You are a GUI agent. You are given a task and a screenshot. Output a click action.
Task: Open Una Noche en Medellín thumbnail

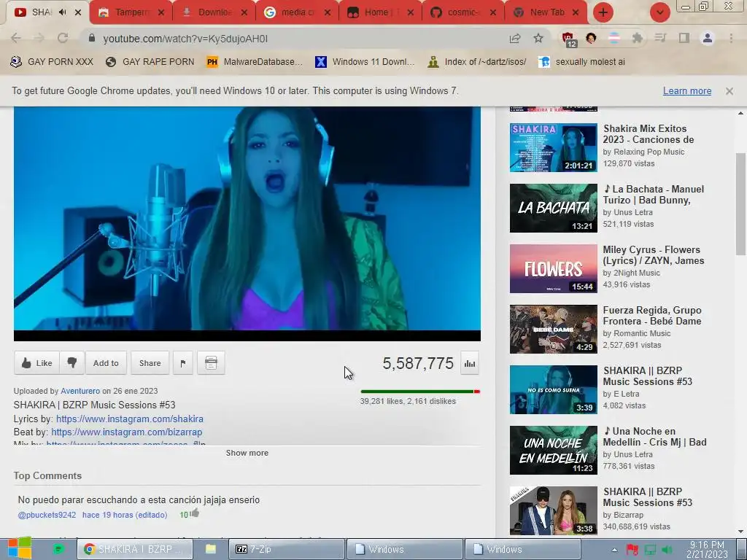[553, 450]
